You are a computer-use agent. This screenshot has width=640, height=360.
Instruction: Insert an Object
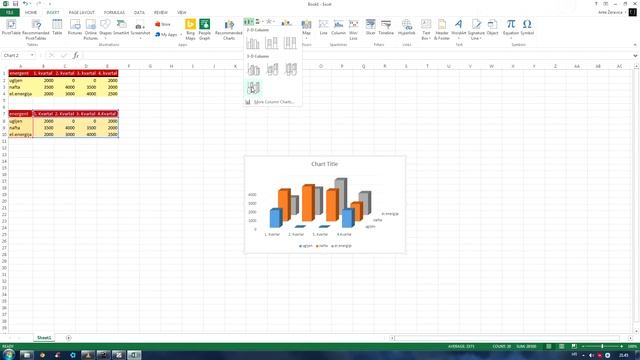(x=492, y=27)
